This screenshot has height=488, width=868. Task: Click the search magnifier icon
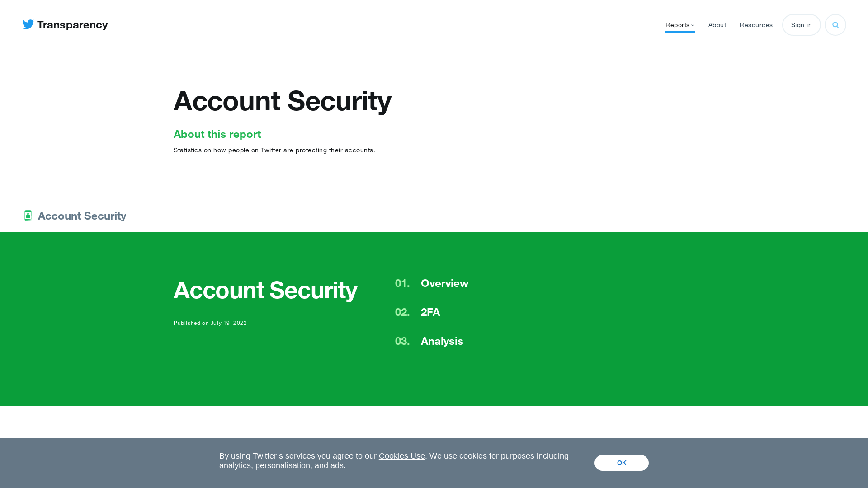(x=835, y=25)
